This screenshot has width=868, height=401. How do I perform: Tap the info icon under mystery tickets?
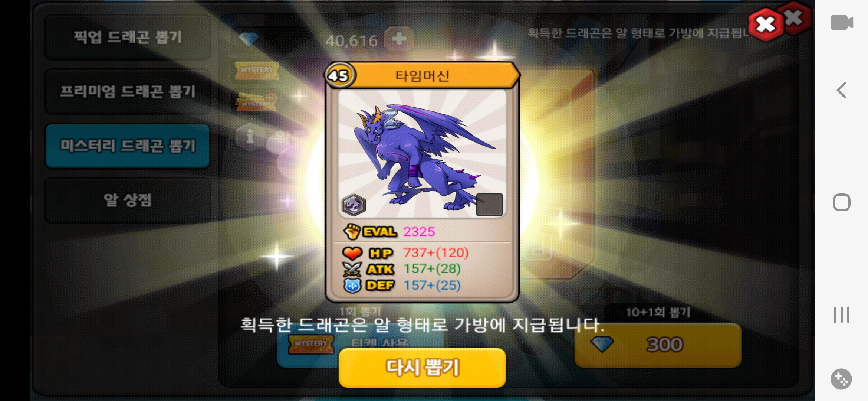[x=250, y=136]
